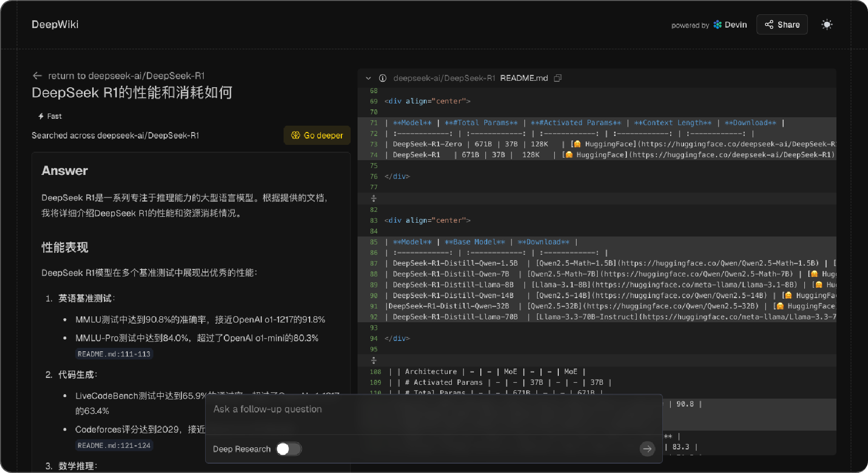Click line 109 Activated Params row
This screenshot has height=473, width=868.
pos(597,382)
